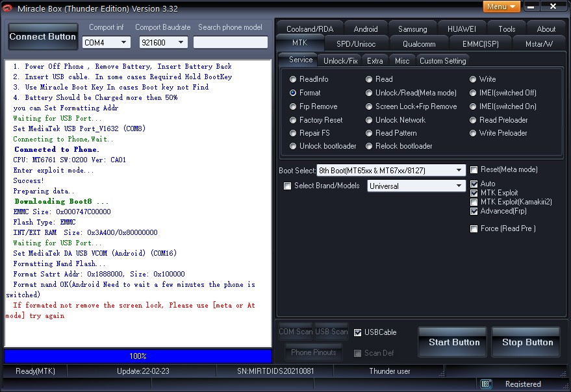571x392 pixels.
Task: Switch to the HUAWEI tab
Action: [x=461, y=29]
